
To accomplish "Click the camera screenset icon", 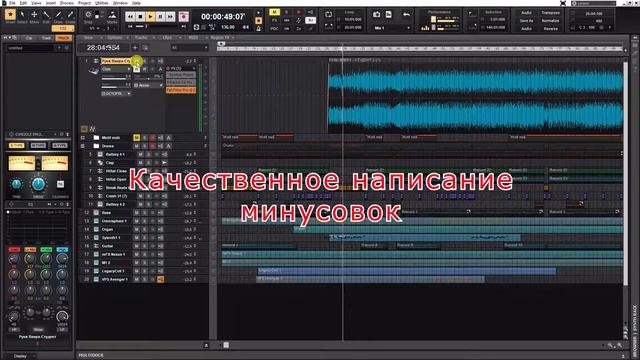I will tap(377, 15).
